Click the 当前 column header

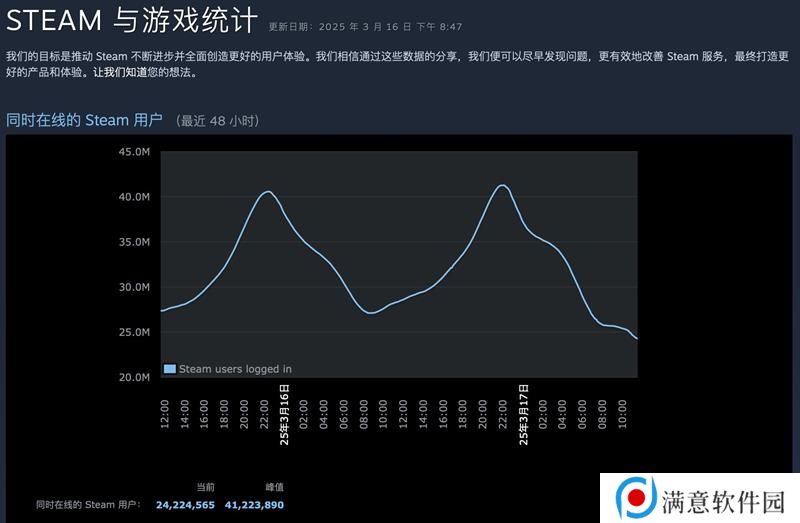pos(206,487)
